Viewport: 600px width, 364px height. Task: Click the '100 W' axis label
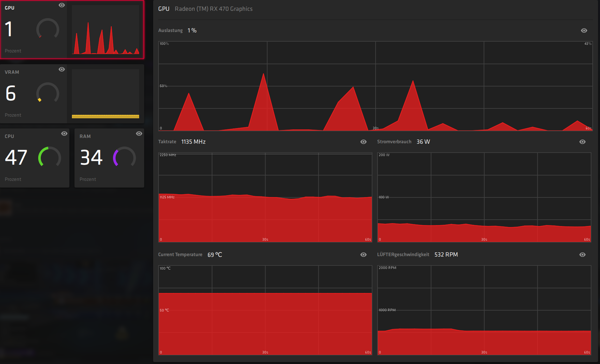pyautogui.click(x=384, y=197)
